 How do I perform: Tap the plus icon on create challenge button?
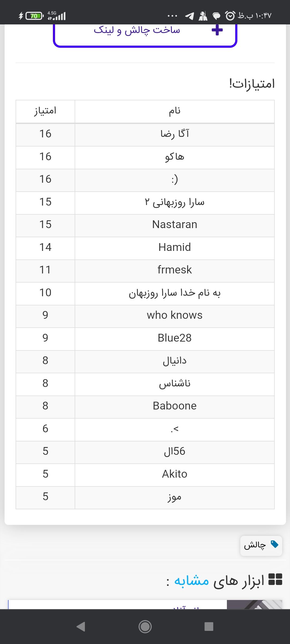tap(217, 30)
